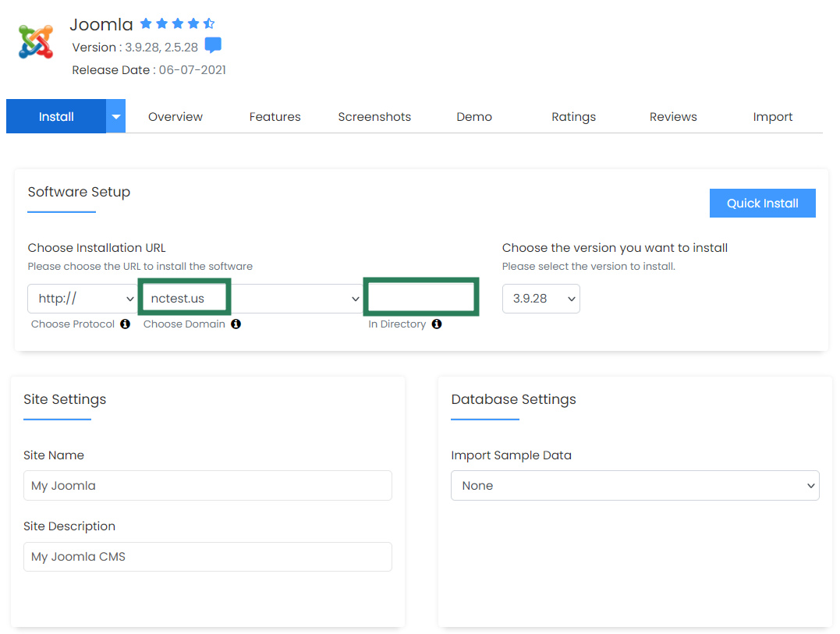Open the In Directory info icon

tap(437, 324)
